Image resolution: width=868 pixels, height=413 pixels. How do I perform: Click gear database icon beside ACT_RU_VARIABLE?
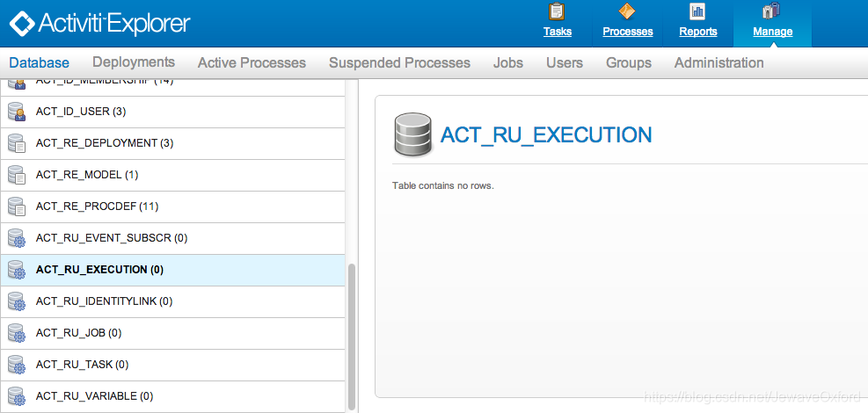tap(17, 396)
